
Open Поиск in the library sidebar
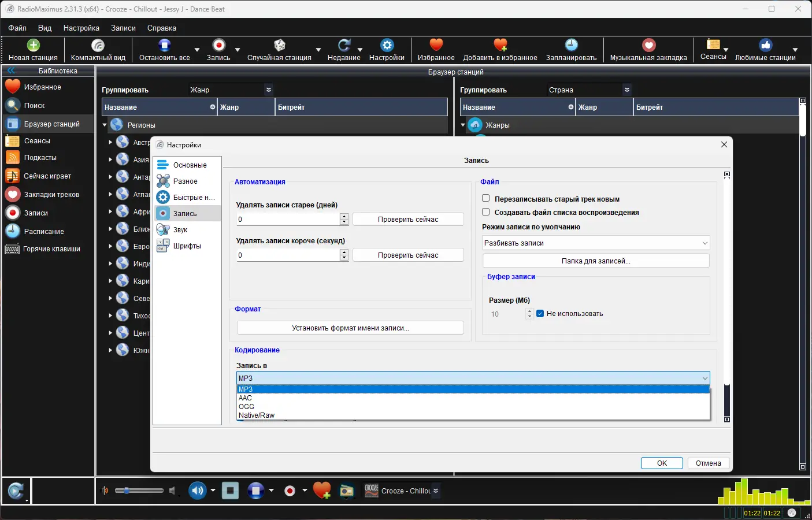(48, 106)
